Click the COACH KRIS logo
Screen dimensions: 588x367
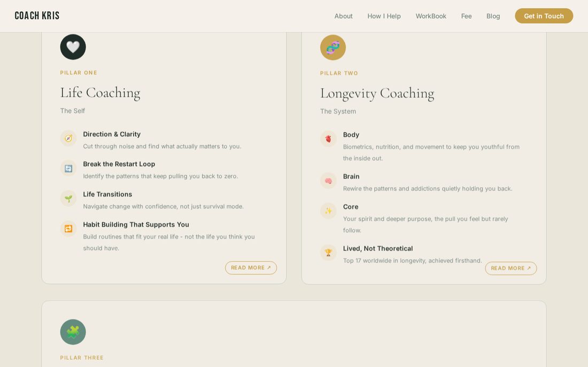click(37, 15)
